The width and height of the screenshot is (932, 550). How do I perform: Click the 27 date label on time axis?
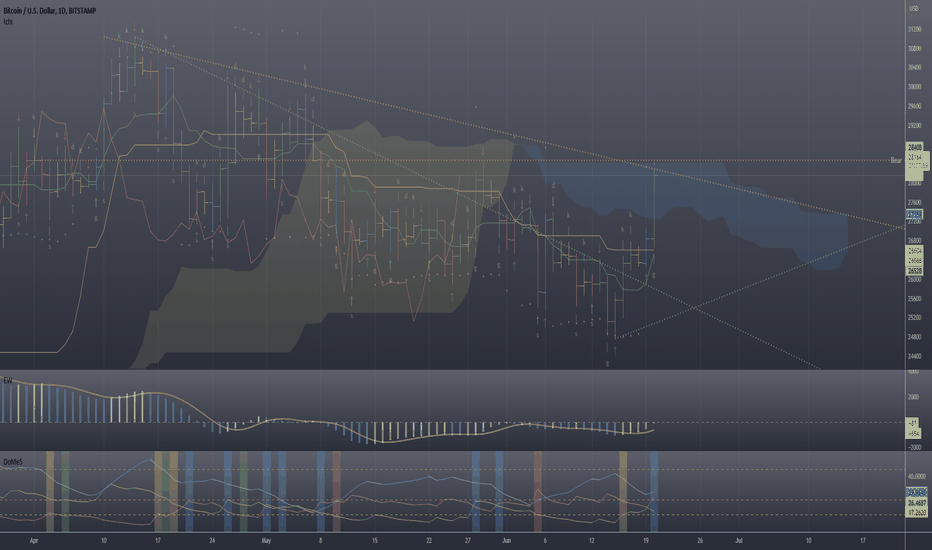(468, 540)
